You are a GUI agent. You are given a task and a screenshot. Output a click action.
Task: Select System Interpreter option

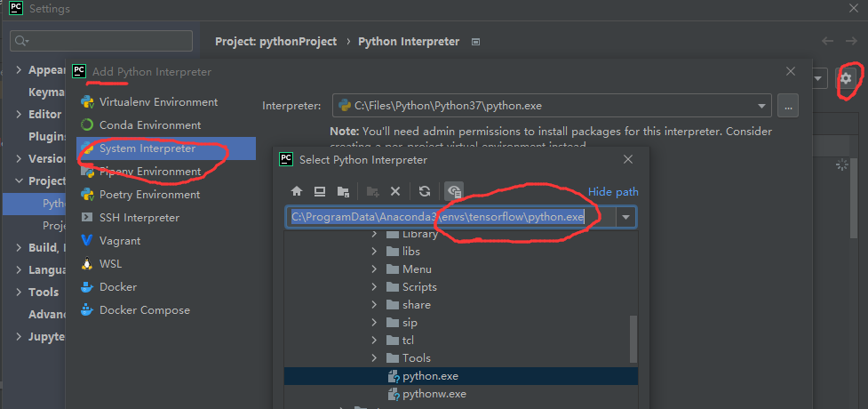[166, 148]
